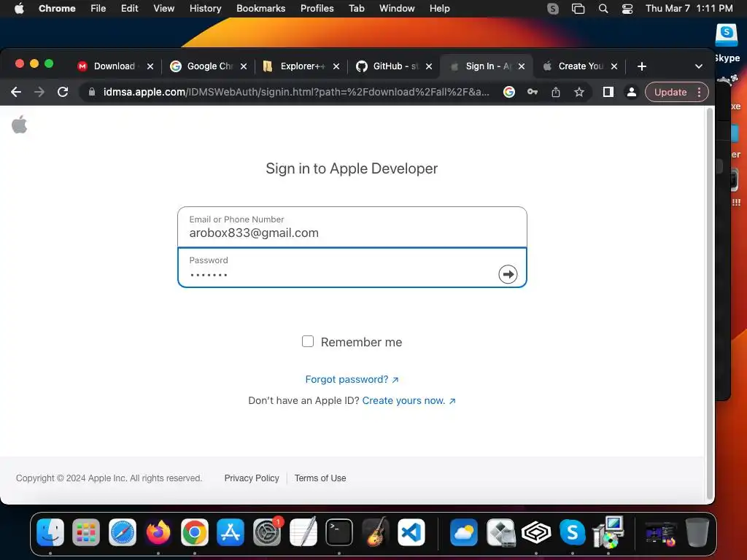
Task: Open Launchpad from the Dock
Action: click(x=86, y=532)
